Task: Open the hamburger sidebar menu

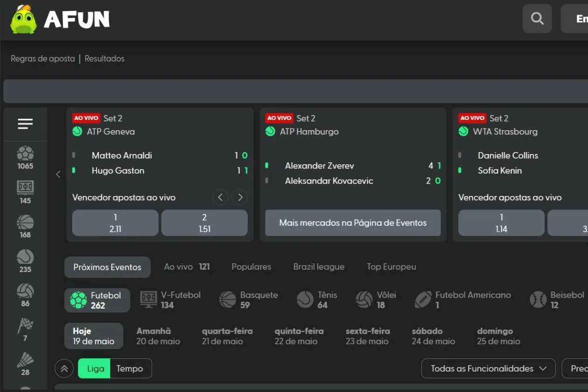Action: (25, 124)
